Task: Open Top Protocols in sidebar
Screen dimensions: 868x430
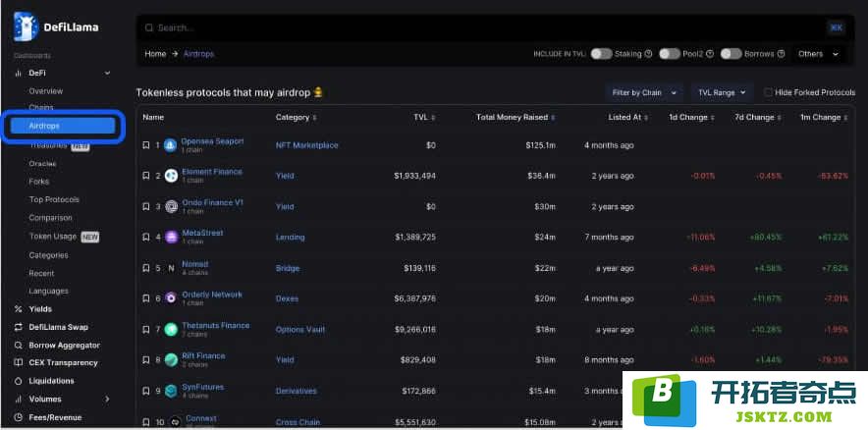Action: pos(54,199)
